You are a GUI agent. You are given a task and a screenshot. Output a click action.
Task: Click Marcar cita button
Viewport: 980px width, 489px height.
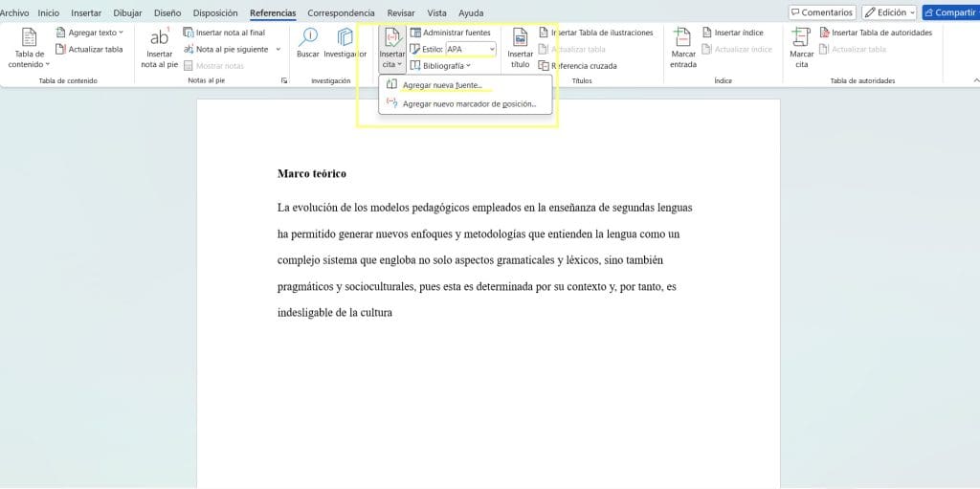[x=801, y=48]
